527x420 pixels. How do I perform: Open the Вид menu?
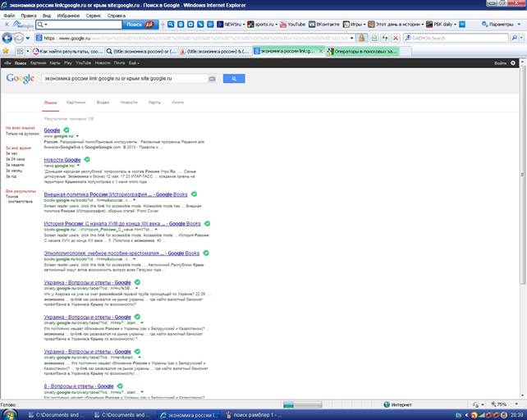pos(47,16)
